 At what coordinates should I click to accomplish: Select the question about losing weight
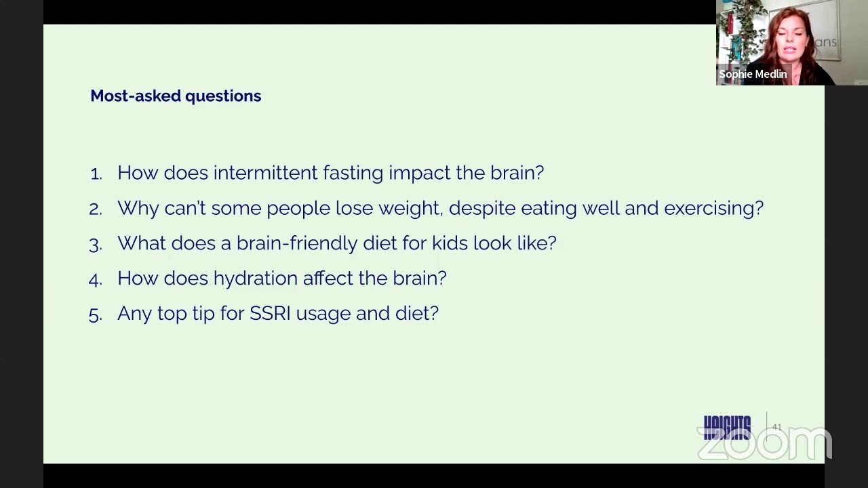(440, 208)
